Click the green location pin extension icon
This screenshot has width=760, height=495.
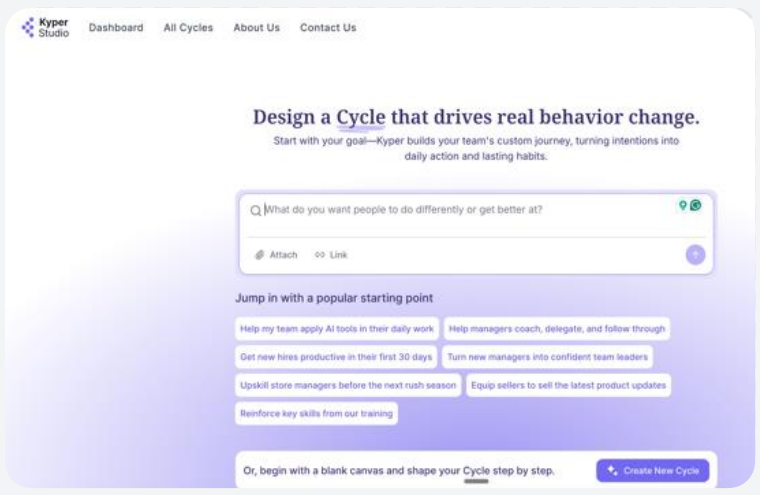coord(682,205)
